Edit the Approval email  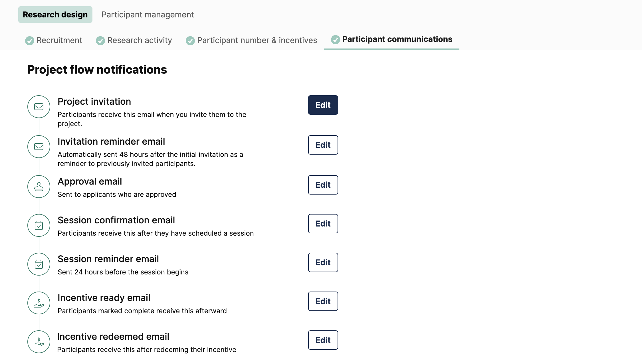point(323,185)
